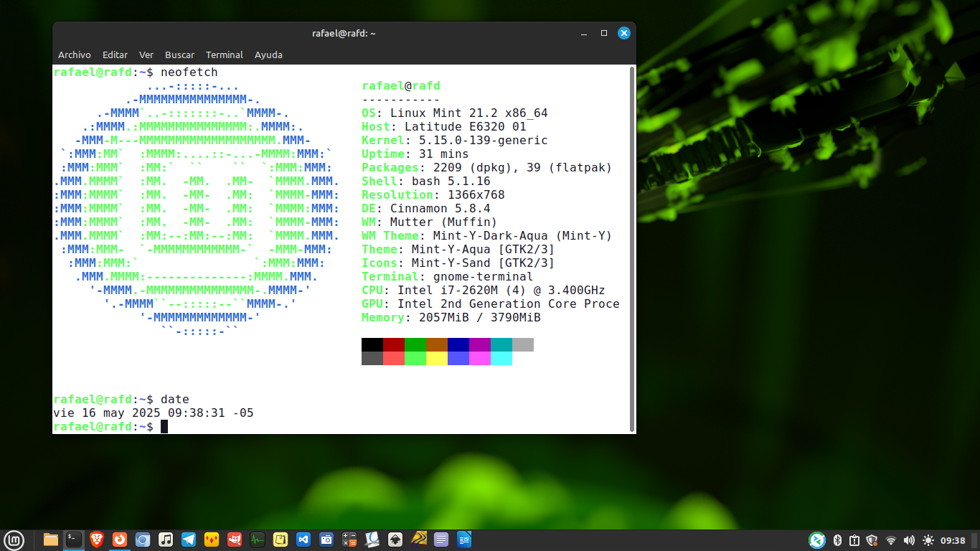Click the terminal vertical scrollbar
This screenshot has width=980, height=551.
coord(632,249)
